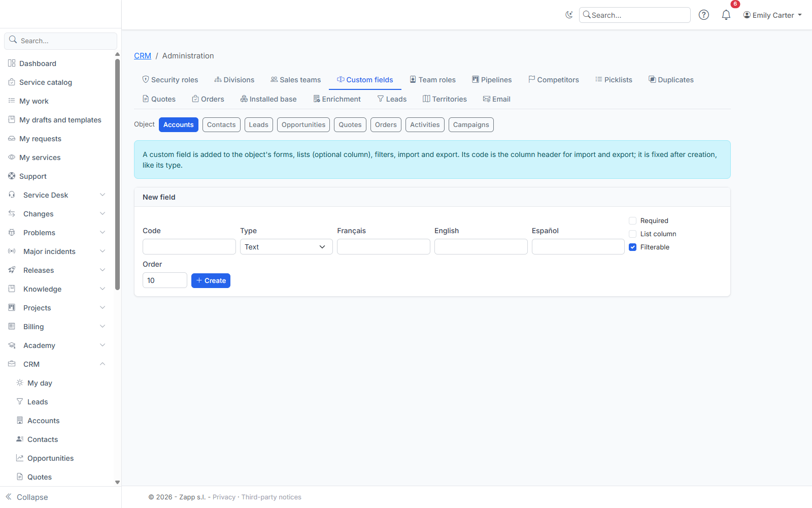
Task: Click the Support lifebuoy icon
Action: tap(12, 176)
